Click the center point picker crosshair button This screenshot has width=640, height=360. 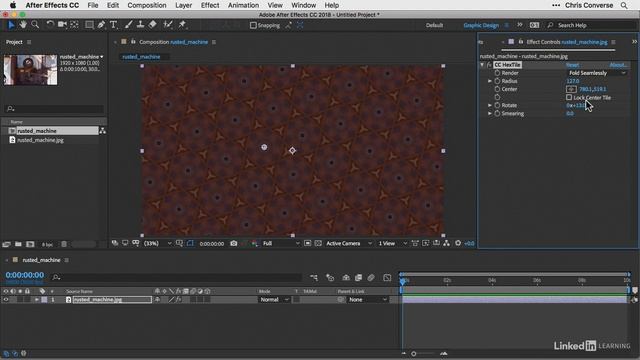pos(571,89)
